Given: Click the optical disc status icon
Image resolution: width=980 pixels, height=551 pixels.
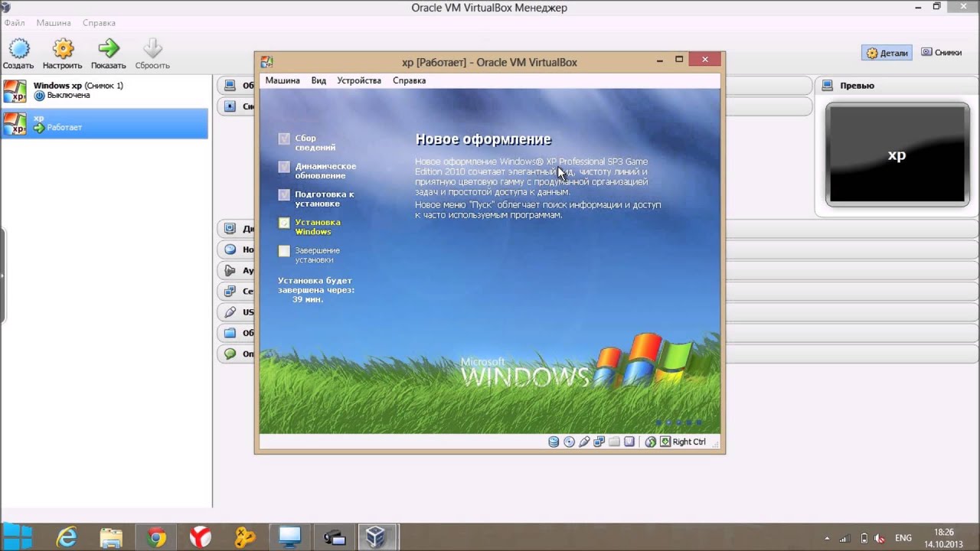Looking at the screenshot, I should (569, 442).
